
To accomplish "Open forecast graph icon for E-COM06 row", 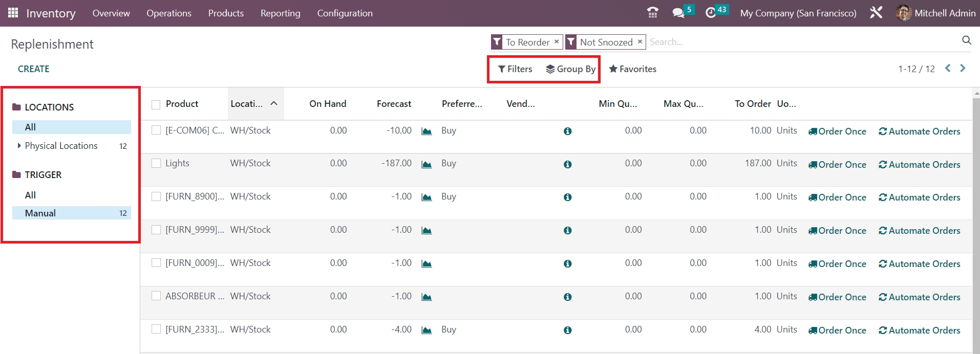I will point(427,131).
